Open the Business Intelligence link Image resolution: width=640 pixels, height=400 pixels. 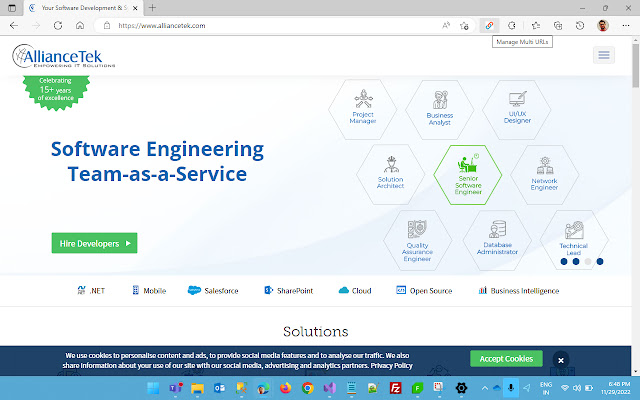point(518,291)
